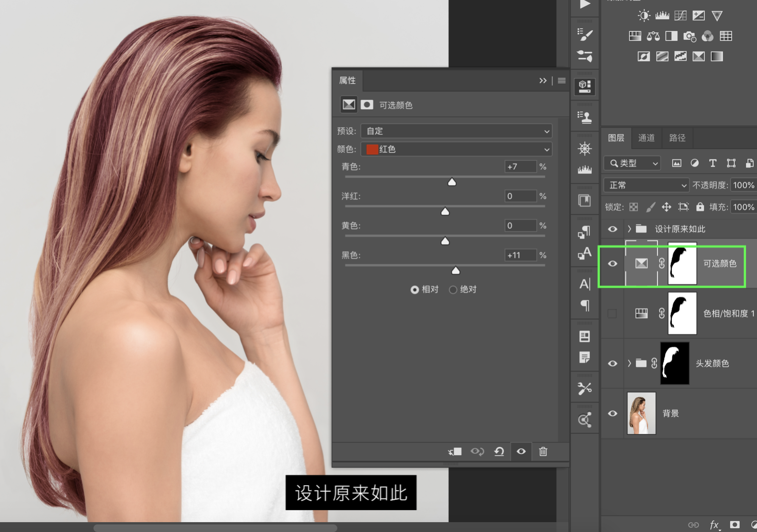Viewport: 757px width, 532px height.
Task: Add a Photo Filter adjustment
Action: pos(689,36)
